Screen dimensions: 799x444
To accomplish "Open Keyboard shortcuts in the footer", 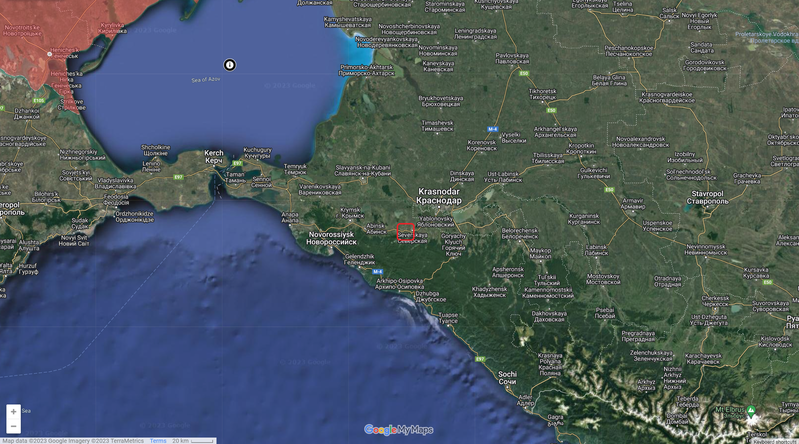I will pos(775,440).
